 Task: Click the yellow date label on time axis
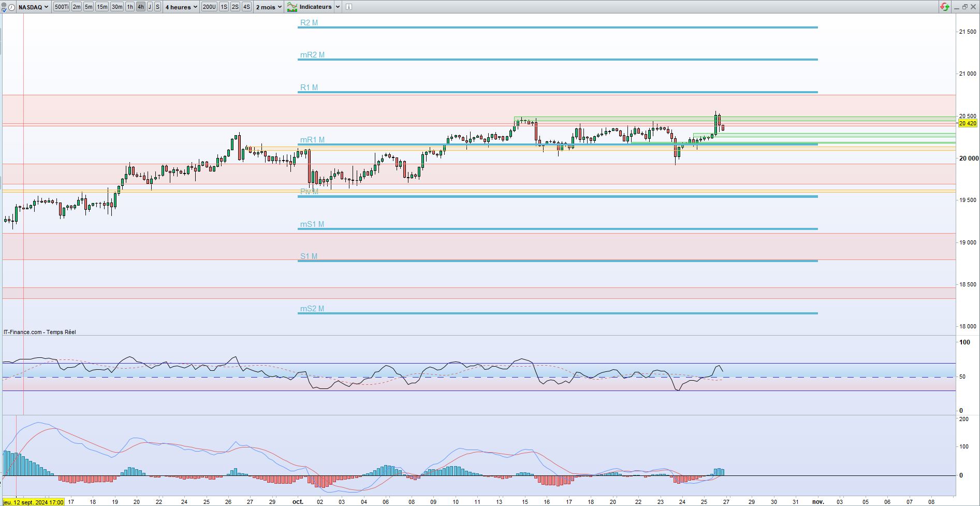pyautogui.click(x=33, y=502)
